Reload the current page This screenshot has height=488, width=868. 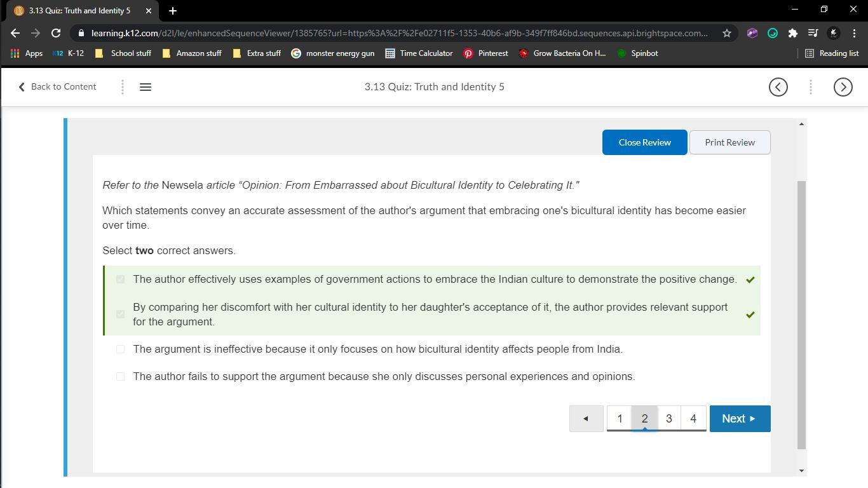coord(56,33)
